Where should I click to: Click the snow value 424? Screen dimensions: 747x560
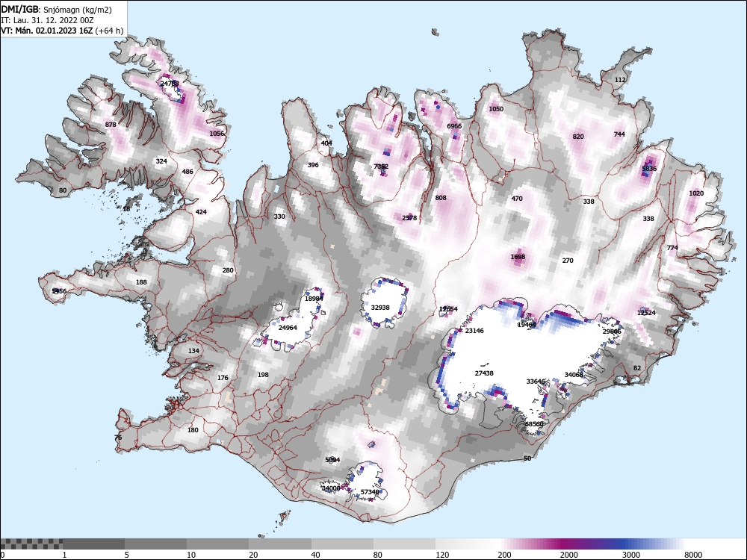[x=201, y=212]
